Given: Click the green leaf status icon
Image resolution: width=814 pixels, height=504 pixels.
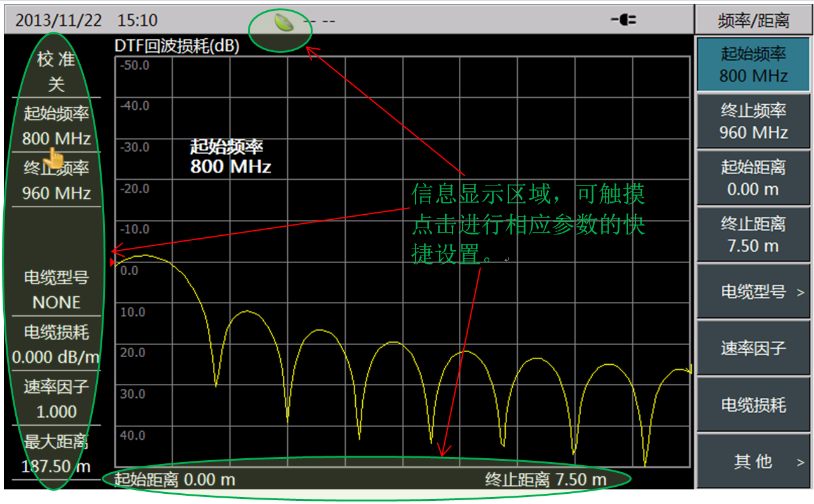Looking at the screenshot, I should click(x=283, y=22).
